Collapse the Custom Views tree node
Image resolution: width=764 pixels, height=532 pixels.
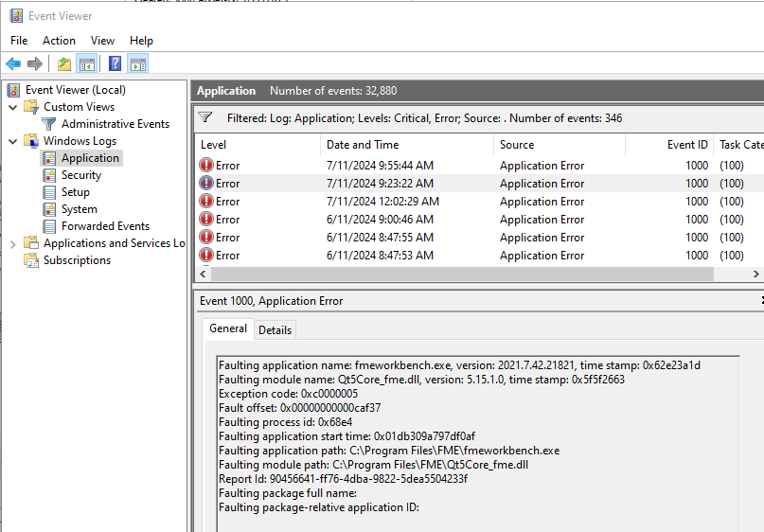pyautogui.click(x=13, y=107)
